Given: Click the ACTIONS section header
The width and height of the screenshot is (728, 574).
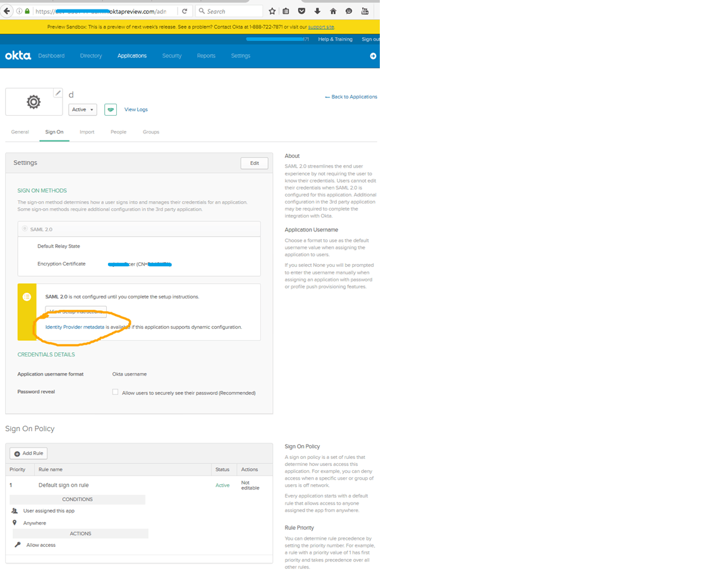Looking at the screenshot, I should pos(80,534).
